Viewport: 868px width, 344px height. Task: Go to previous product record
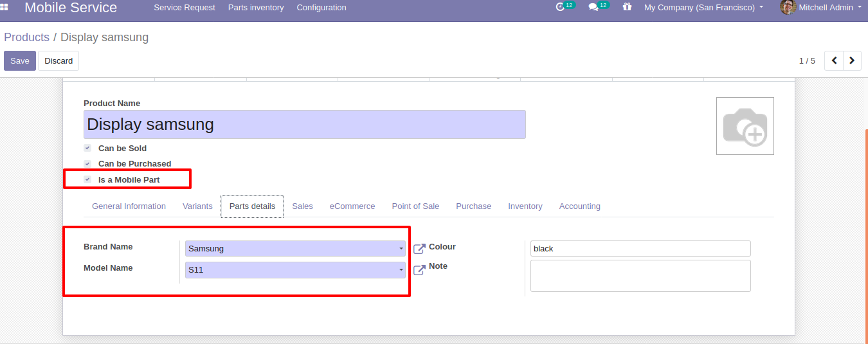pos(834,60)
